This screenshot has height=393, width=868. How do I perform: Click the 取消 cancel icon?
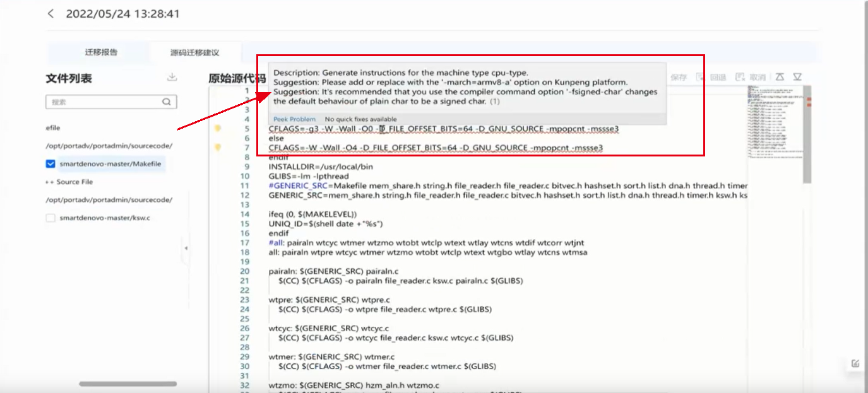[x=739, y=77]
